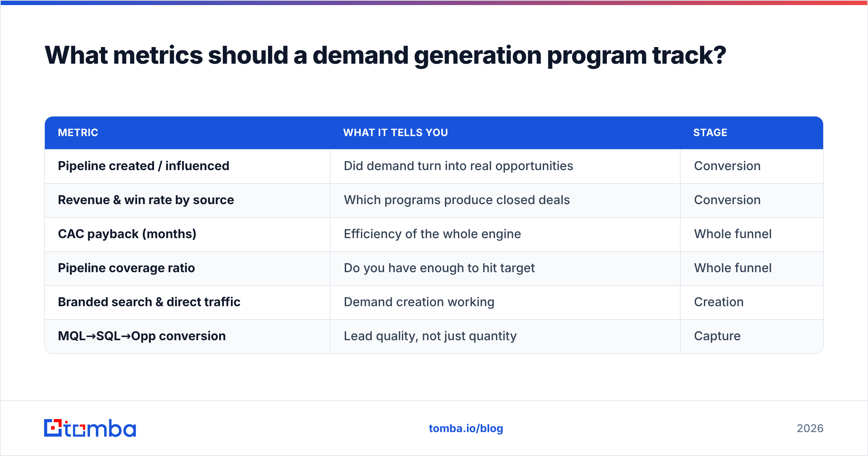Viewport: 868px width, 456px height.
Task: Click the heading about demand generation metrics
Action: point(386,55)
